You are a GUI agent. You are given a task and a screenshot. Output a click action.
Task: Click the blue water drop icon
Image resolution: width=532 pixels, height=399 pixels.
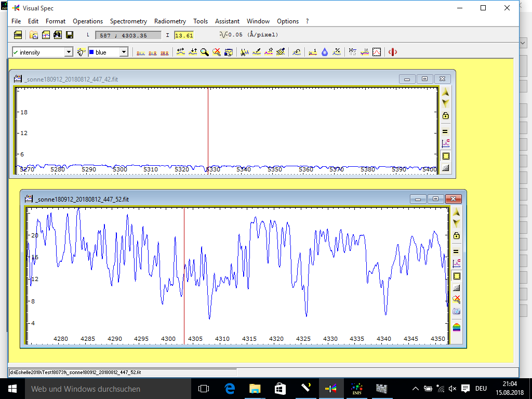pos(325,52)
